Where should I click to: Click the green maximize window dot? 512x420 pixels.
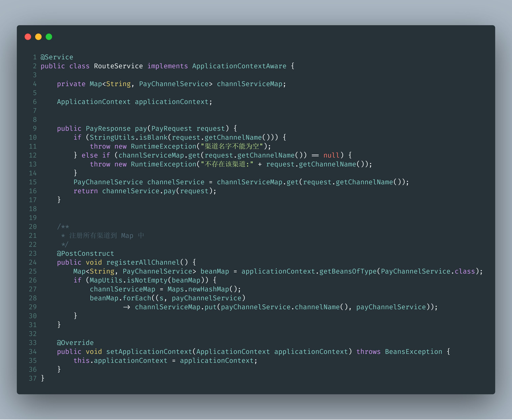pos(49,37)
